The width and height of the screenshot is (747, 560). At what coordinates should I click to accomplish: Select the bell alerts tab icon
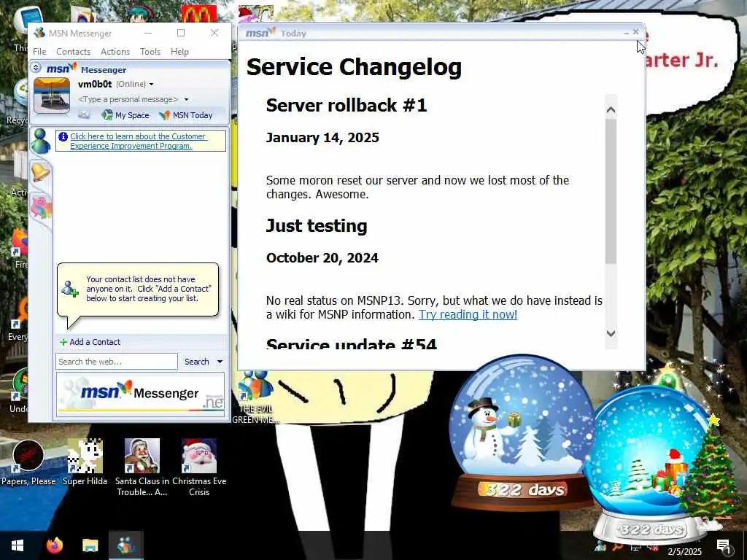click(x=41, y=172)
